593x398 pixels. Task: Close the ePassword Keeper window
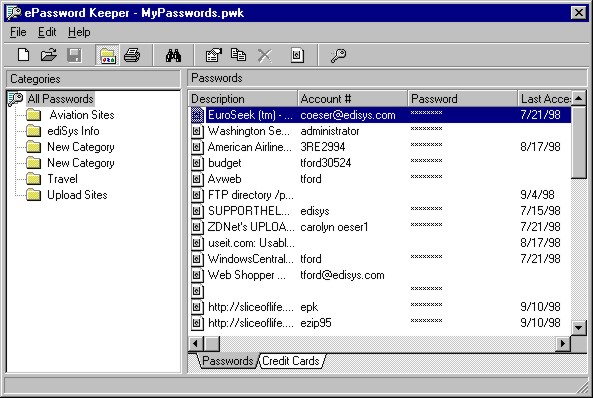point(578,13)
